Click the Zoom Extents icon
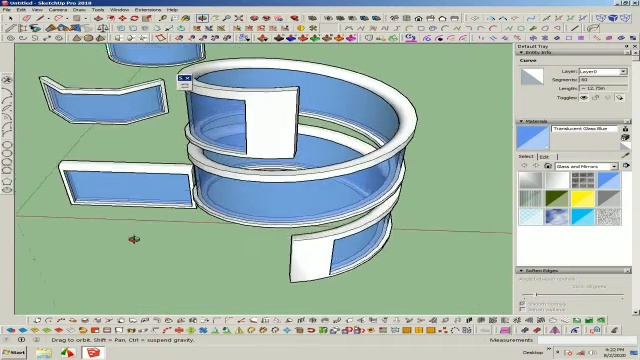 pyautogui.click(x=239, y=18)
